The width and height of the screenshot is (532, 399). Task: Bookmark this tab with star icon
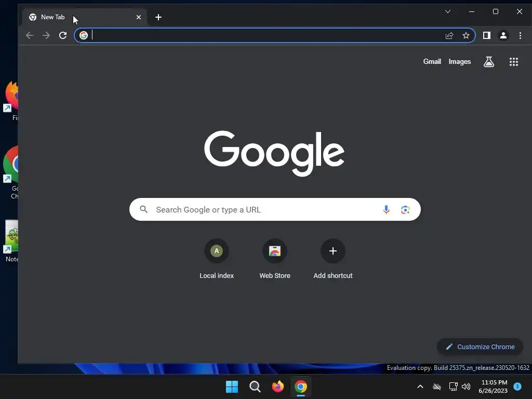click(x=466, y=35)
